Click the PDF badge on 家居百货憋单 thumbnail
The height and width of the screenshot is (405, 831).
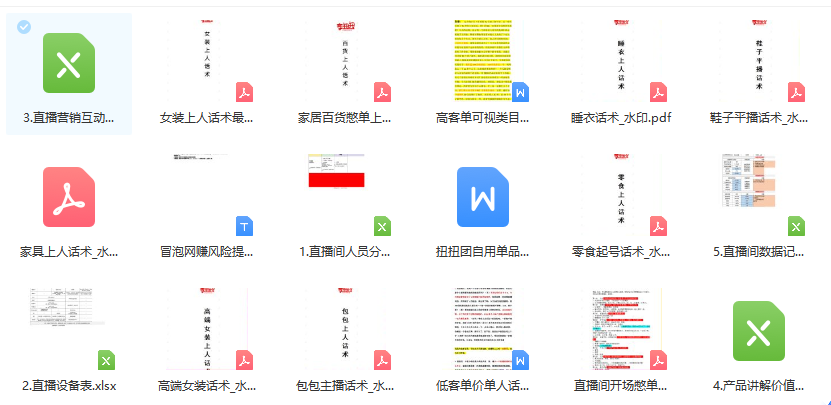pyautogui.click(x=383, y=92)
